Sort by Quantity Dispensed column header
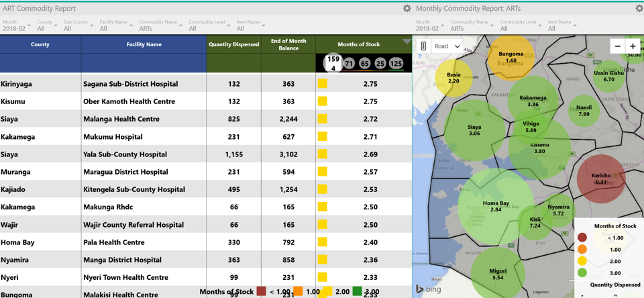Viewport: 644px width, 298px height. 233,44
